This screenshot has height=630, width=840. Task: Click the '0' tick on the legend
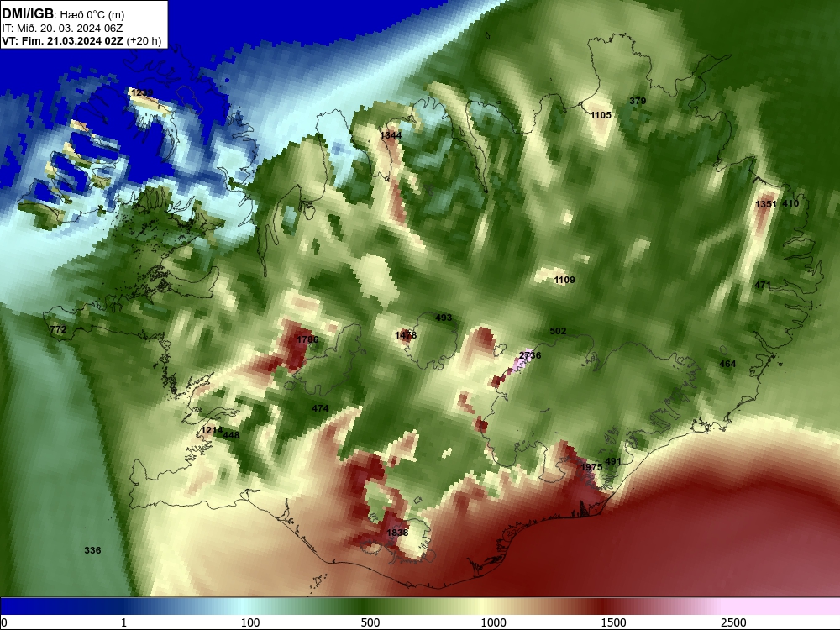pyautogui.click(x=4, y=622)
